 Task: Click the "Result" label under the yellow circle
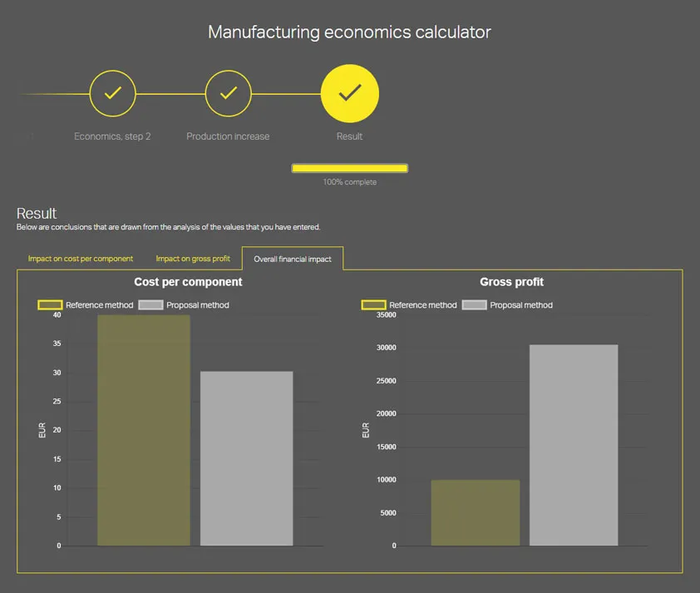(x=349, y=136)
